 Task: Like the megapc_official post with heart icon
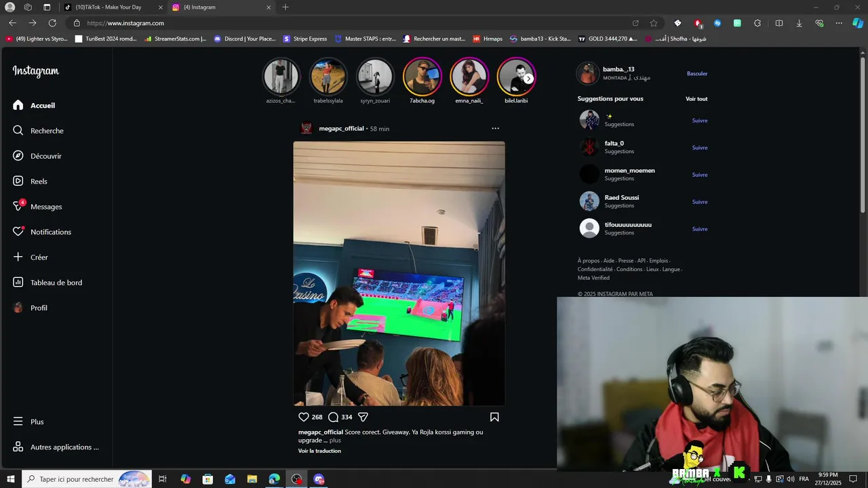click(x=304, y=418)
